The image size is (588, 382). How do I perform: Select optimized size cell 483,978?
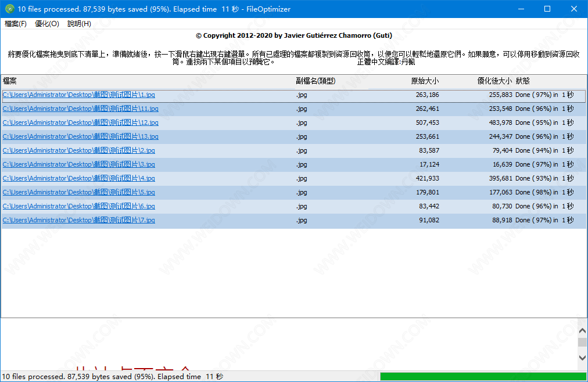point(500,122)
